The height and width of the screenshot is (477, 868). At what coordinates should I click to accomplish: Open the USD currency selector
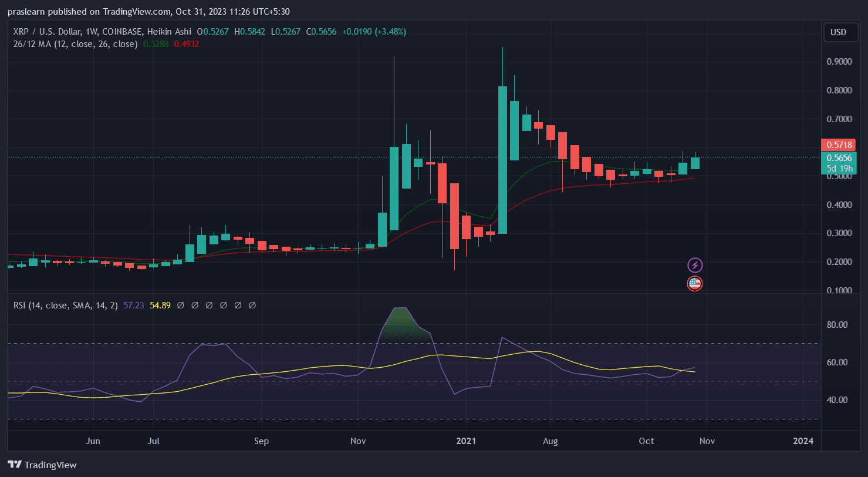click(x=838, y=32)
